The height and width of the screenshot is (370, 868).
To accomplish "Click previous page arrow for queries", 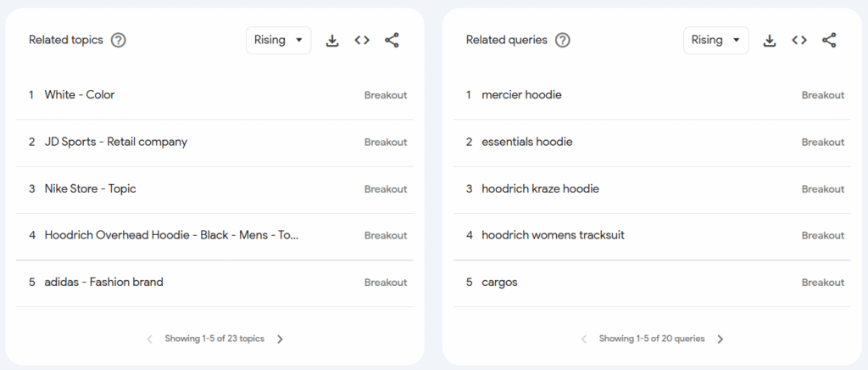I will [x=584, y=339].
